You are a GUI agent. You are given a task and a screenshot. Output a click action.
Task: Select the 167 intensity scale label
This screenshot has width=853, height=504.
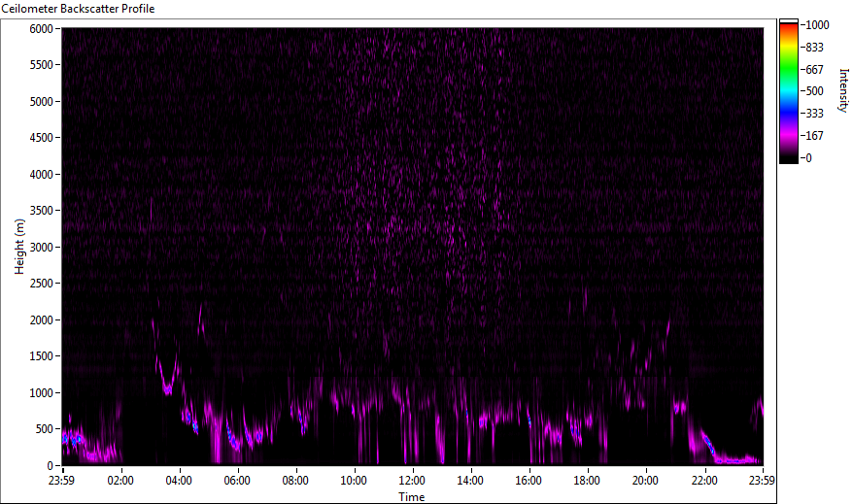814,136
